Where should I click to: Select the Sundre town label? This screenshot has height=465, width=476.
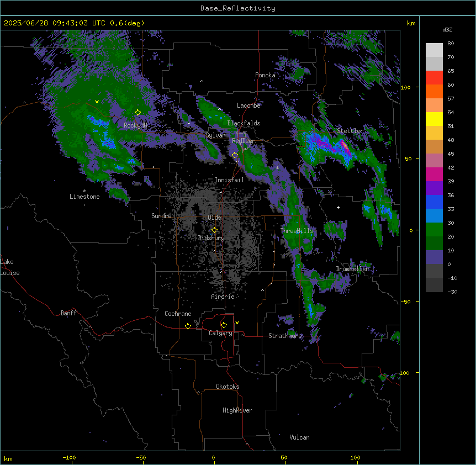(x=161, y=216)
